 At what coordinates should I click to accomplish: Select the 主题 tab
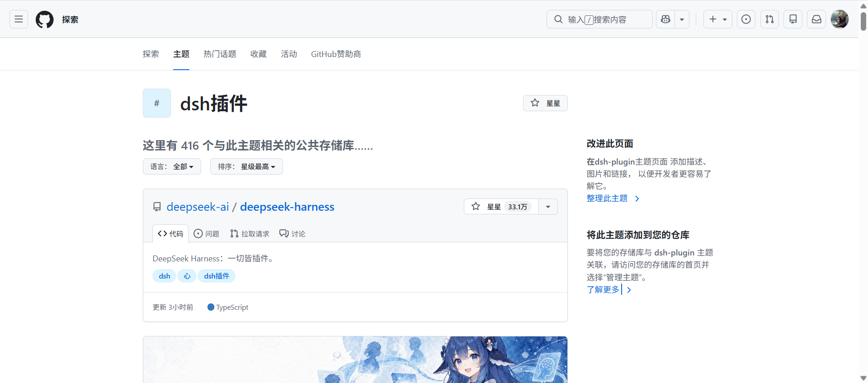pyautogui.click(x=181, y=54)
